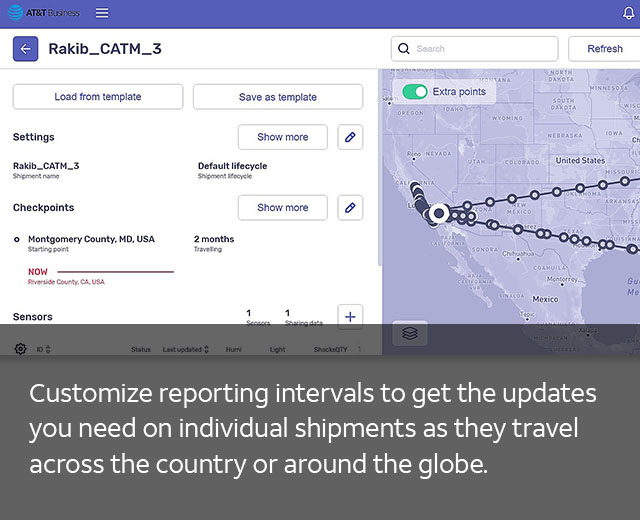The image size is (640, 520).
Task: Expand Settings with Show more
Action: pyautogui.click(x=282, y=137)
